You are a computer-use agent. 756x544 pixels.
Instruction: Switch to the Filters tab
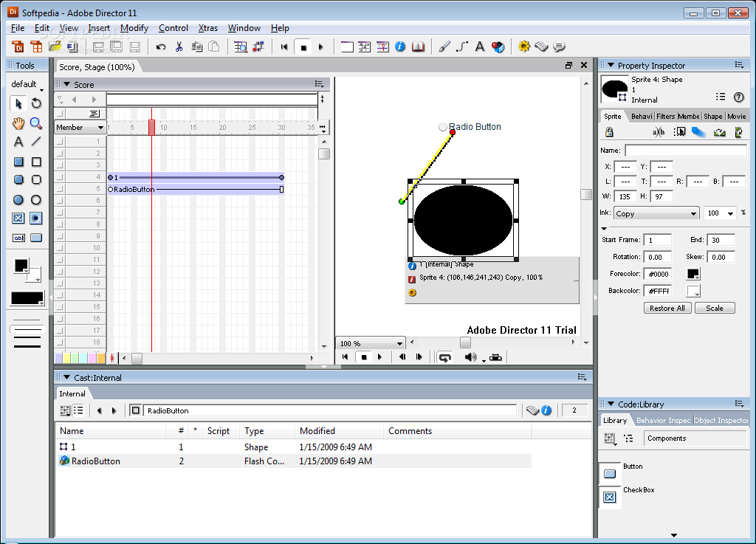point(665,116)
